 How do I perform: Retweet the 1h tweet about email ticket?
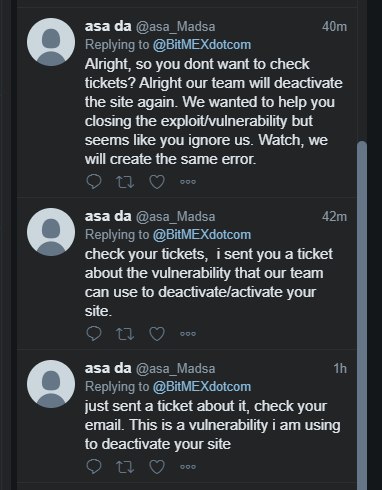click(x=125, y=467)
